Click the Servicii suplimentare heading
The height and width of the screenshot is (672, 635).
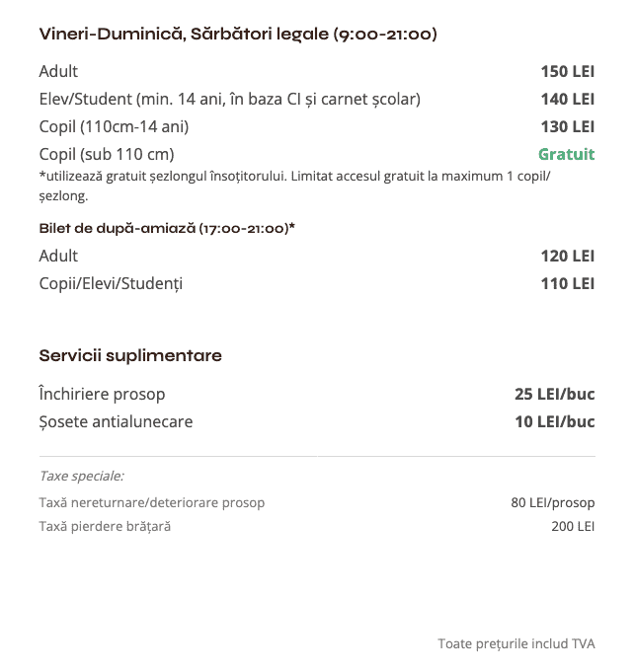(x=130, y=355)
